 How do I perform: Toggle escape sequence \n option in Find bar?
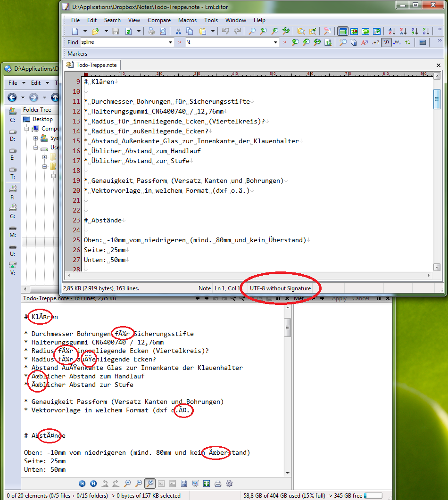click(386, 42)
